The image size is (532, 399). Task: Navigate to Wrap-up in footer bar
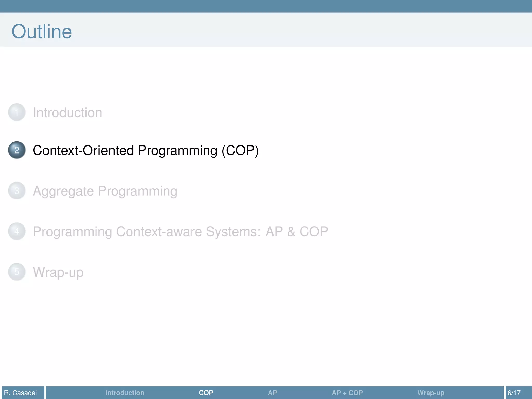pos(431,393)
